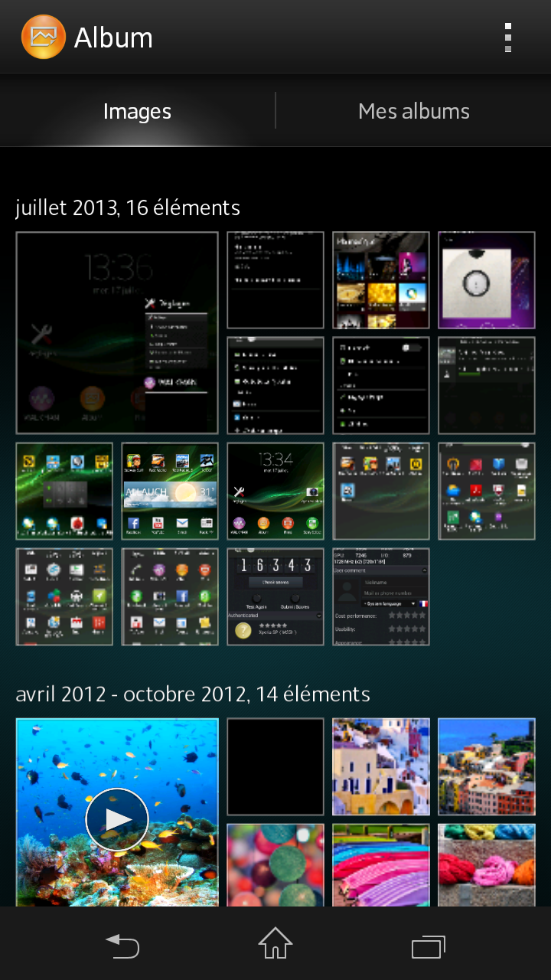Select 'avril 2012 - octobre 2012, 14 éléments' heading

tap(193, 694)
